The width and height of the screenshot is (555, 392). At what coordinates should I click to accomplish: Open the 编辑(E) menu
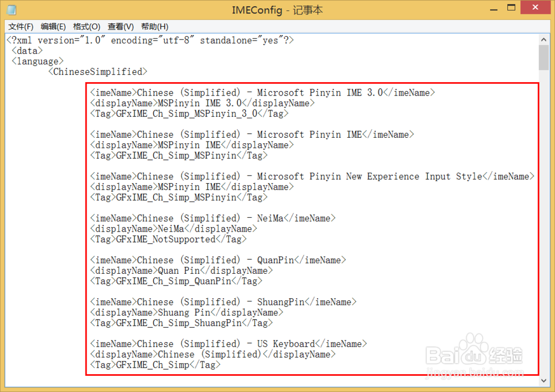(x=53, y=27)
